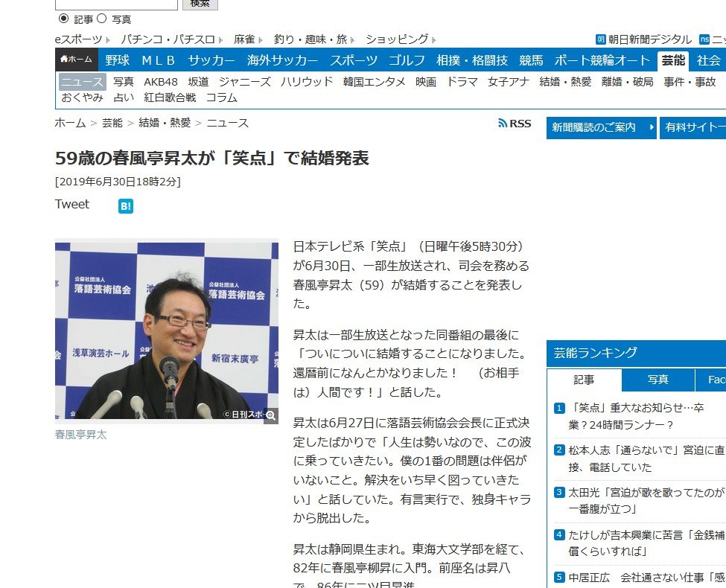Click the Hatena Bookmark B! icon
This screenshot has height=588, width=726.
126,206
